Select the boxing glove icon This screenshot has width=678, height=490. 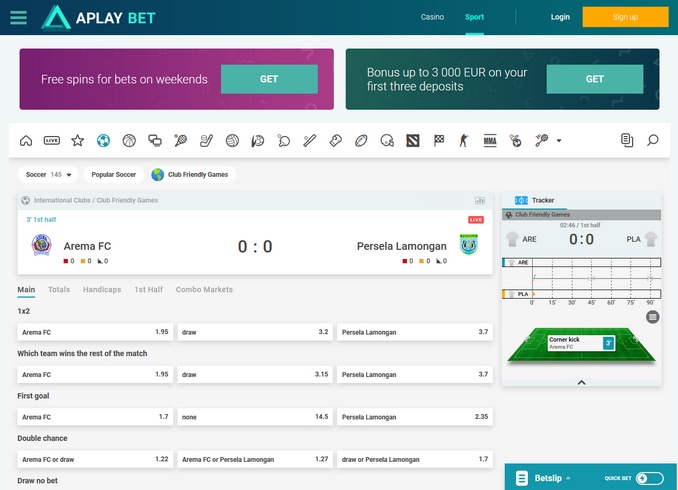[335, 141]
